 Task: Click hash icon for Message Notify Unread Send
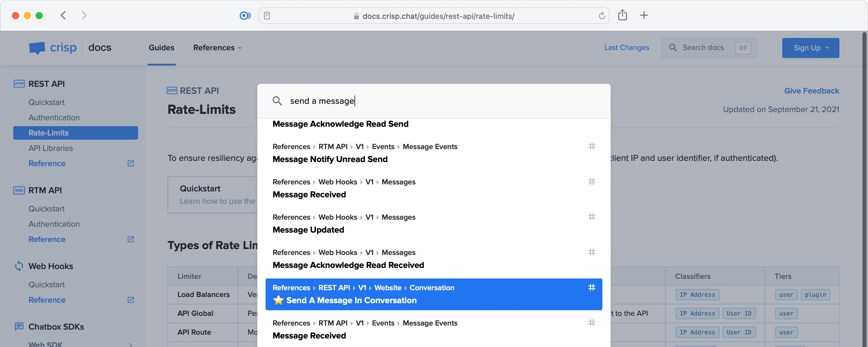591,146
